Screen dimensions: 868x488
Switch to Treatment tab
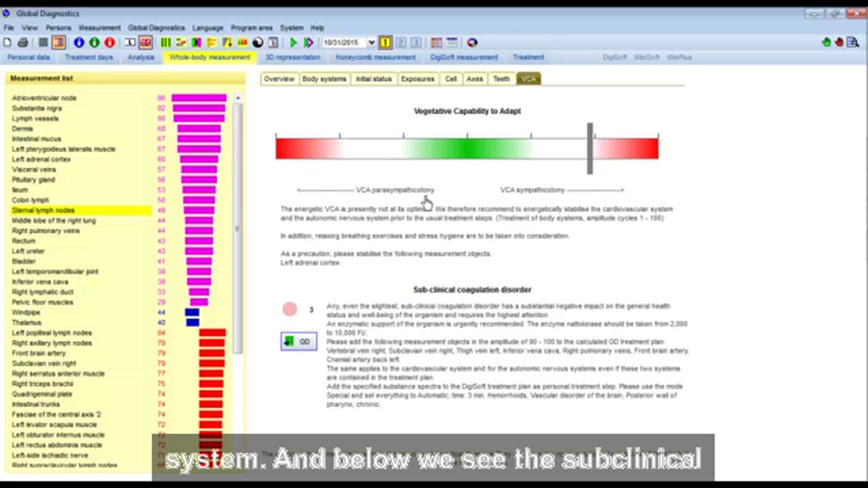(x=528, y=58)
